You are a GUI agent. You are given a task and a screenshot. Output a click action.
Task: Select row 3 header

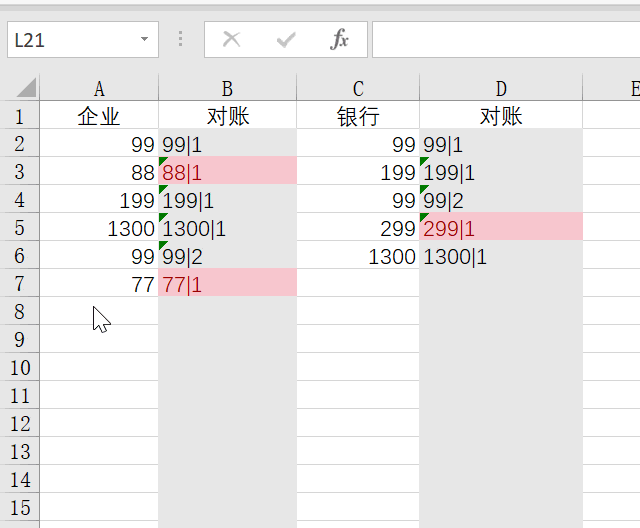[x=19, y=171]
